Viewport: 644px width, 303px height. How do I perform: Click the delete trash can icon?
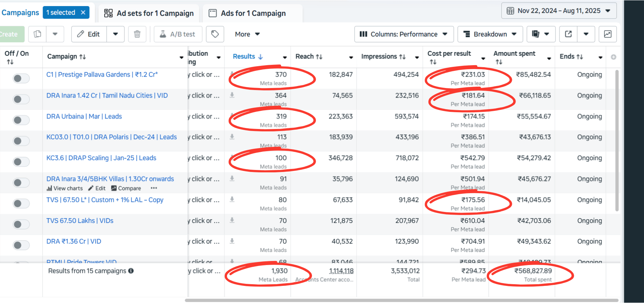[x=137, y=34]
